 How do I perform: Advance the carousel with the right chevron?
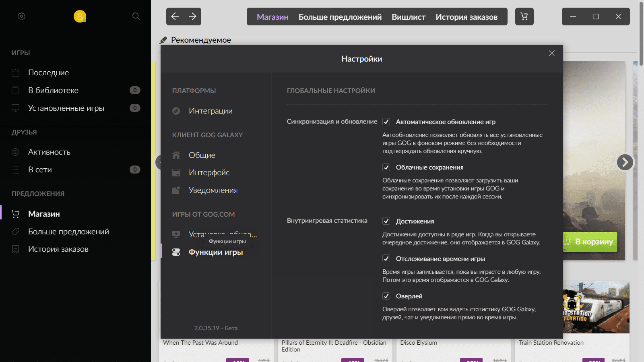pos(625,162)
